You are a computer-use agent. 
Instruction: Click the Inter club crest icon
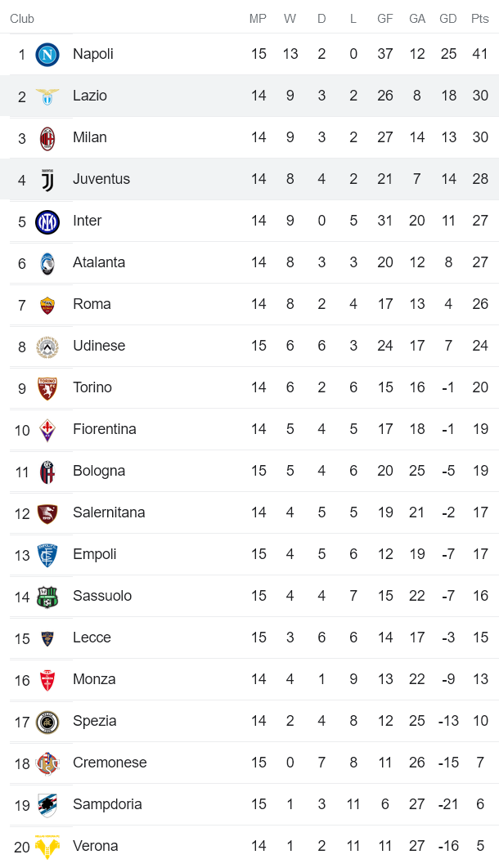47,221
